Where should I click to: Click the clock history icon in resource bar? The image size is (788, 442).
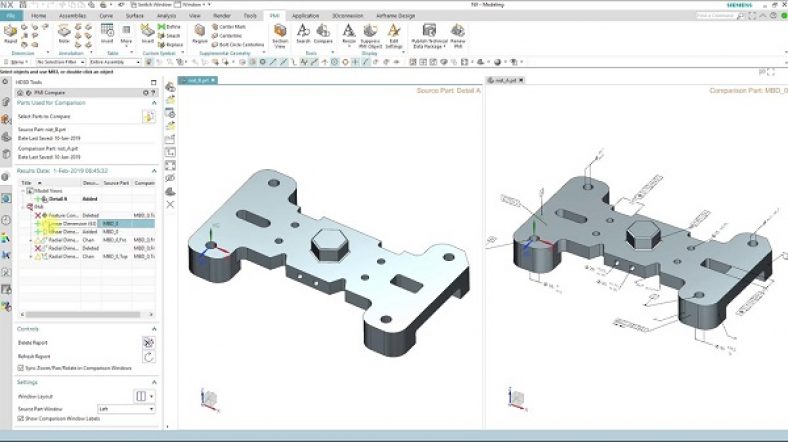coord(6,220)
